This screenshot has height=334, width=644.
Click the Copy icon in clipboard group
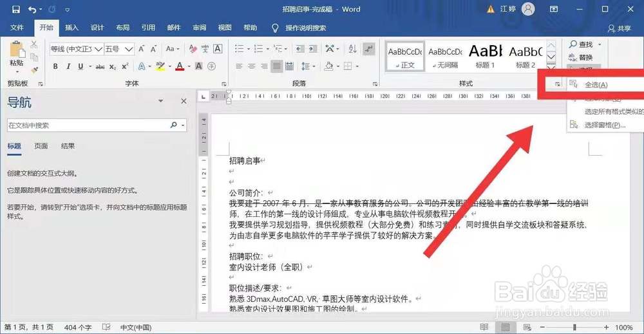point(34,57)
